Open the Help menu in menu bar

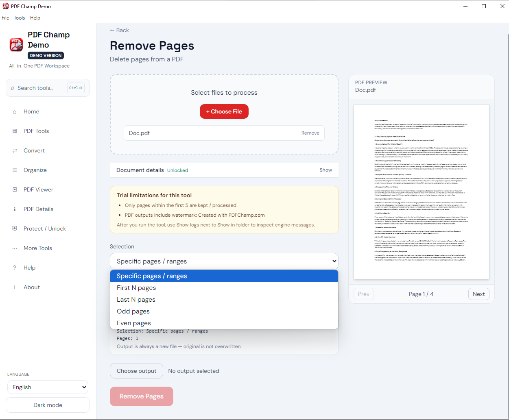tap(35, 18)
